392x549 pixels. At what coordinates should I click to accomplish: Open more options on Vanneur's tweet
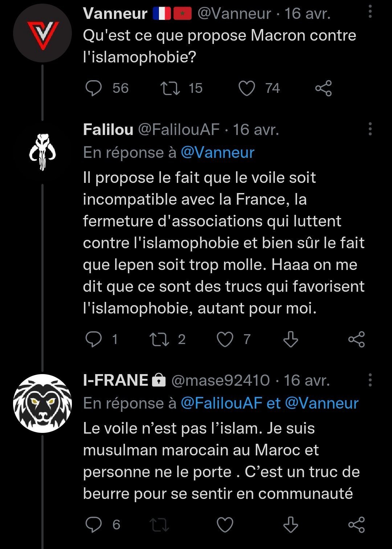(x=370, y=12)
